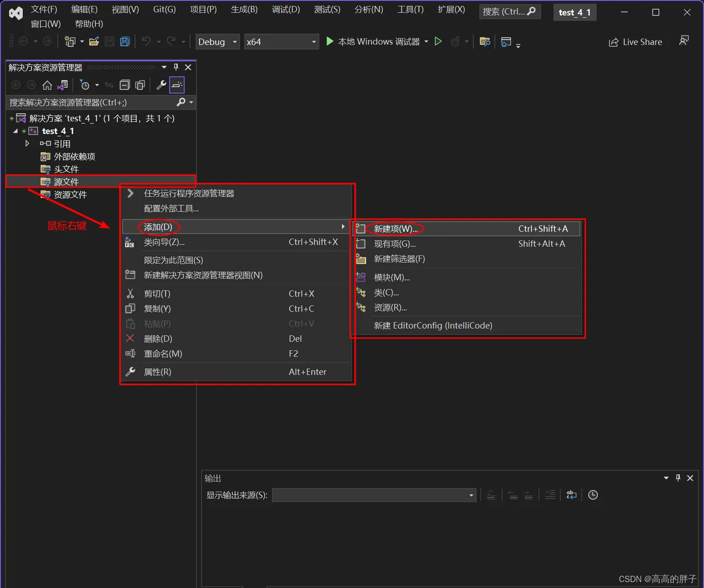The image size is (704, 588).
Task: Click the Home icon in Solution Explorer toolbar
Action: click(x=47, y=85)
